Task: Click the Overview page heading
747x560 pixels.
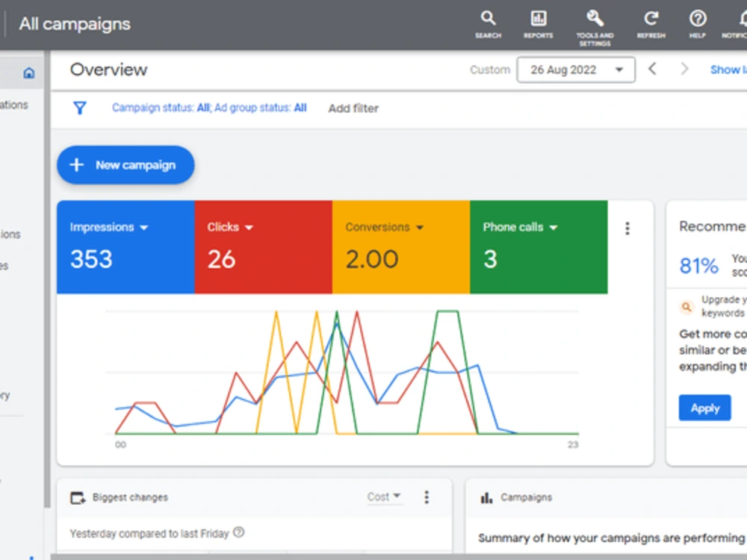Action: pos(108,69)
